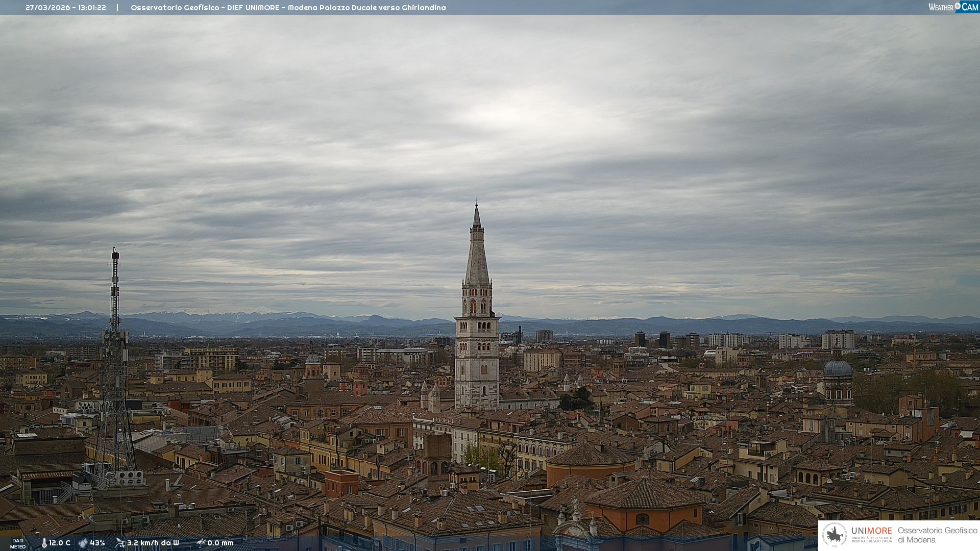Click the 12.0 C temperature reading
The width and height of the screenshot is (980, 551).
pyautogui.click(x=60, y=543)
